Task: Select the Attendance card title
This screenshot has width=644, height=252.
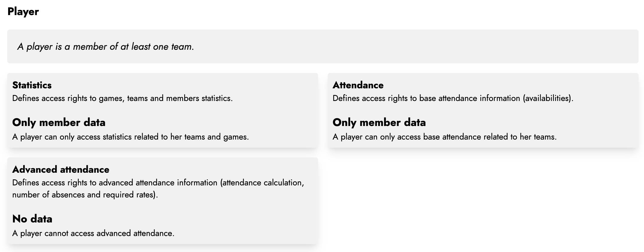Action: click(358, 85)
